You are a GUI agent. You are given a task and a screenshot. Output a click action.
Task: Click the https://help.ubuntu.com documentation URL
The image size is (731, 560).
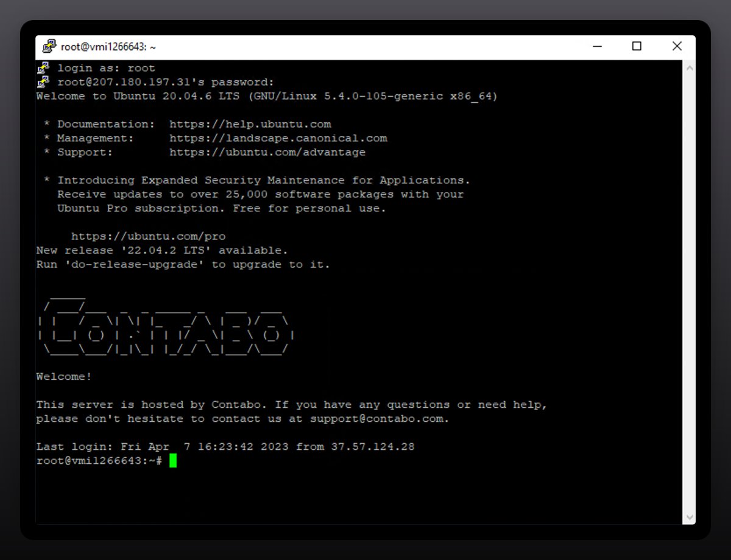pos(250,124)
